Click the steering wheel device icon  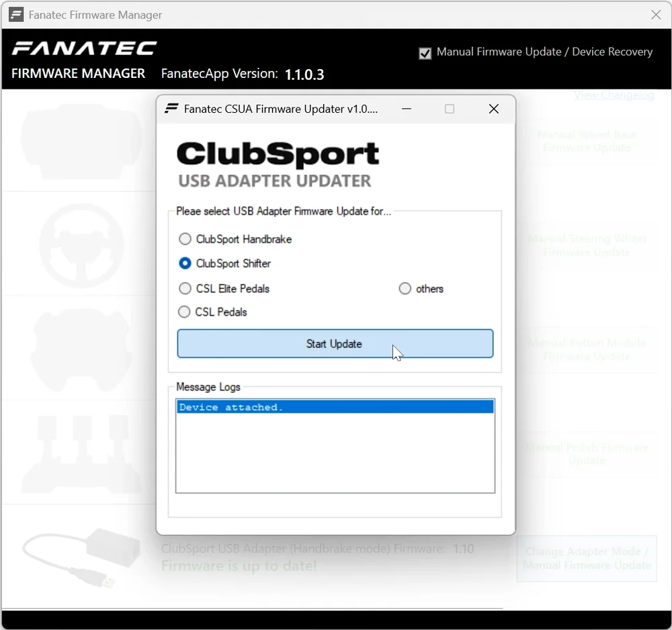coord(81,246)
